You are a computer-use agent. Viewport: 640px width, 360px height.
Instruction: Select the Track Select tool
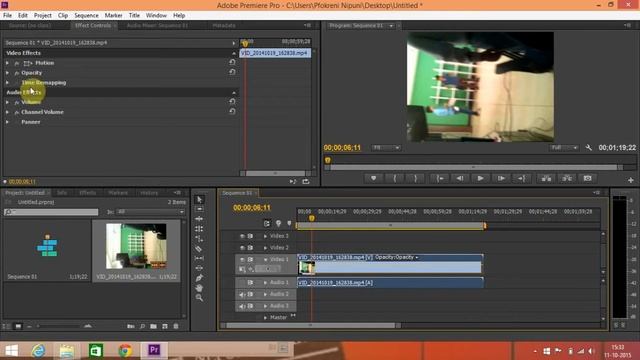[199, 209]
